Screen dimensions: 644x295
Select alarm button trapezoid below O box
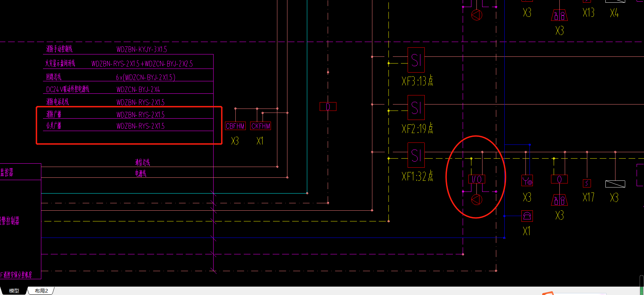559,200
